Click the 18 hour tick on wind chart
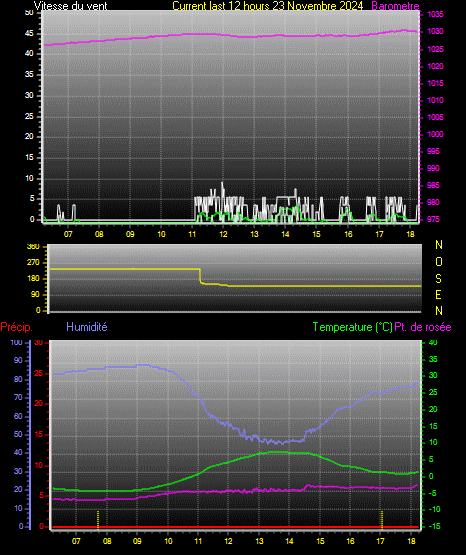 [410, 234]
